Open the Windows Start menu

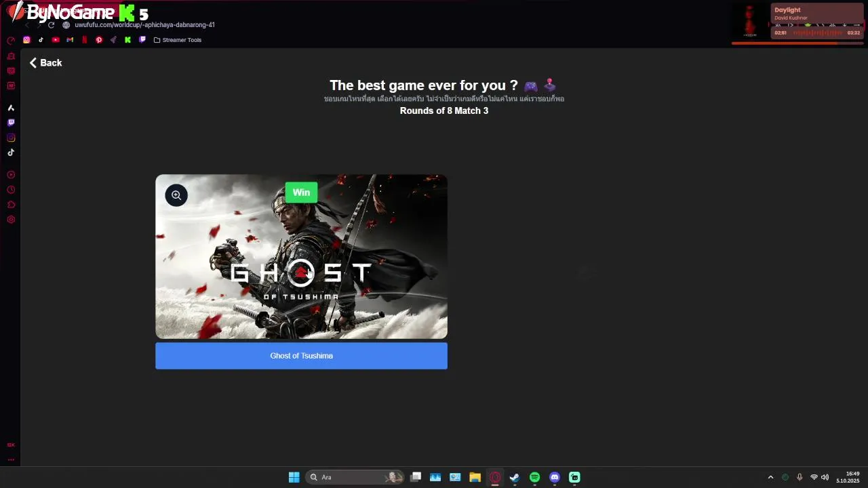coord(294,477)
